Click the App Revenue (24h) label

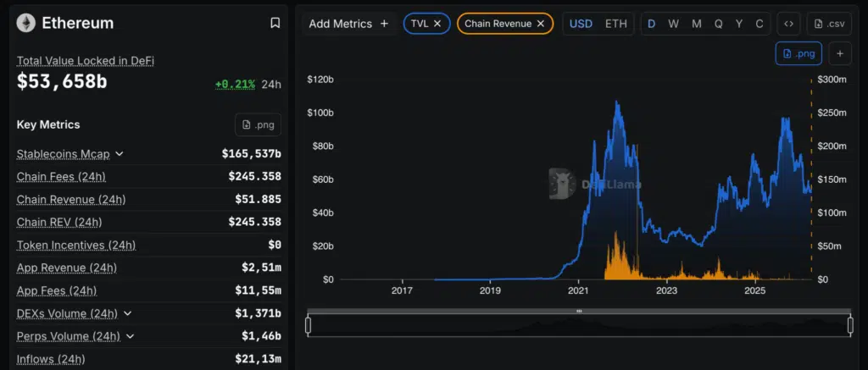tap(66, 268)
